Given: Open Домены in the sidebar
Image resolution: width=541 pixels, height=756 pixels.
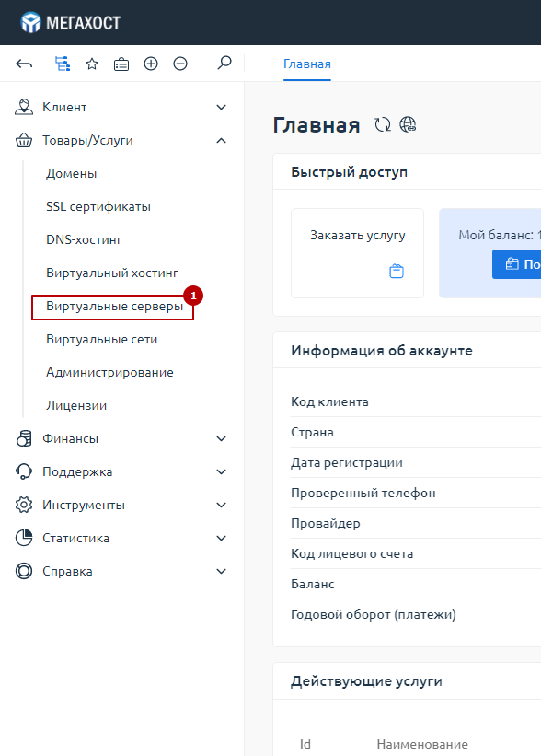Looking at the screenshot, I should [71, 173].
